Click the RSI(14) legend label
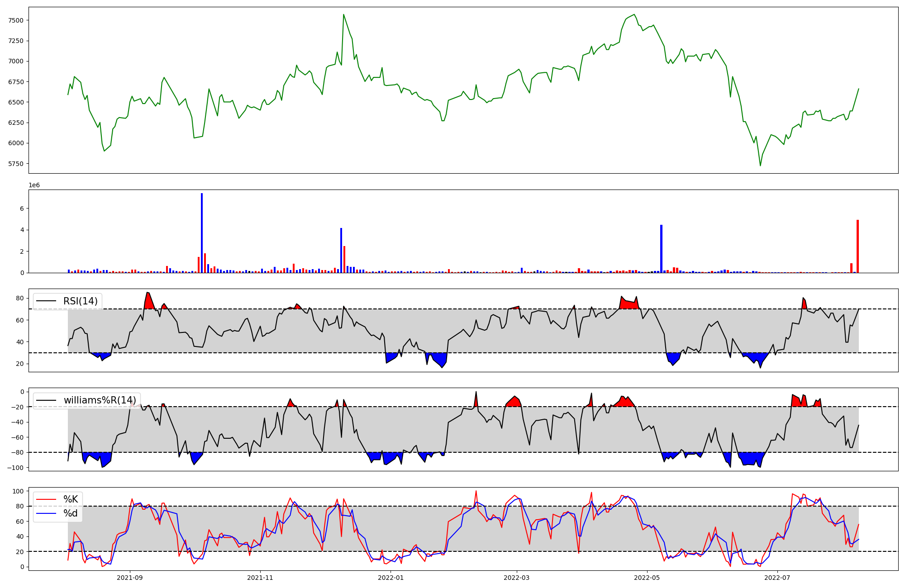The image size is (905, 588). coord(80,301)
